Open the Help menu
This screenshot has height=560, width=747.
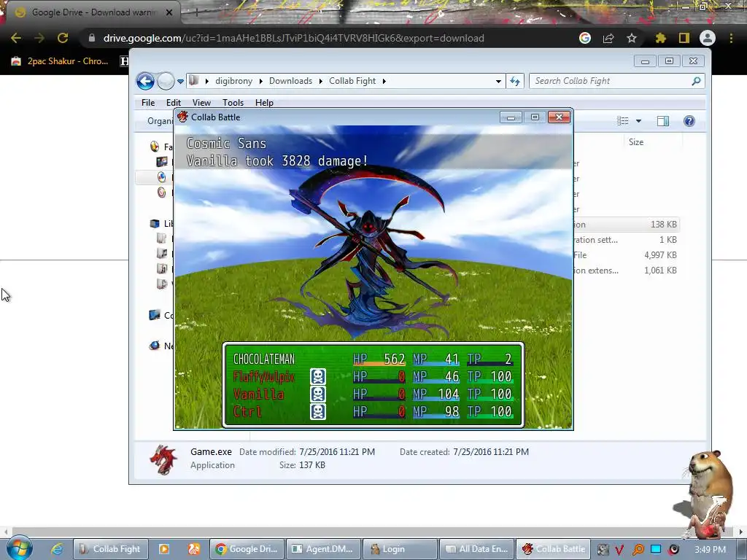click(264, 102)
